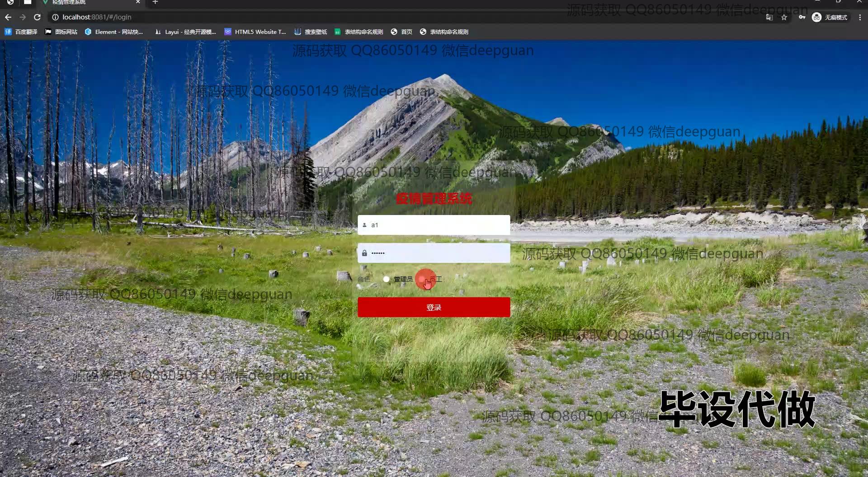Open a new browser tab

click(x=155, y=2)
